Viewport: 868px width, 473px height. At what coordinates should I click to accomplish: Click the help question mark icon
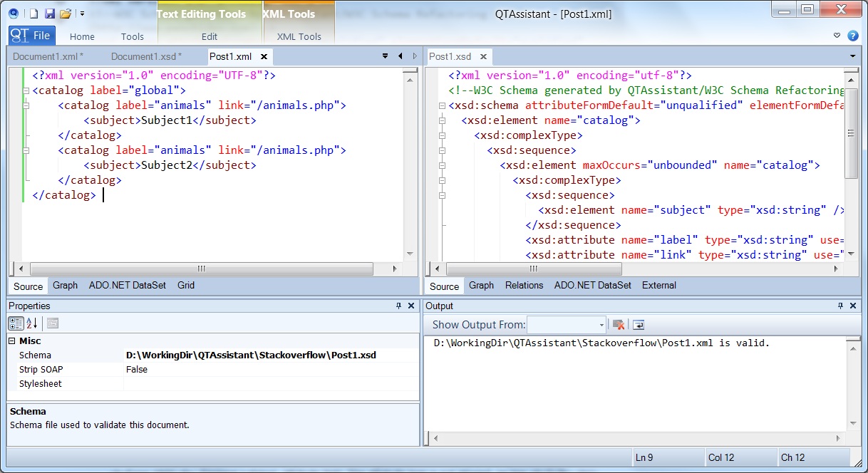tap(853, 36)
